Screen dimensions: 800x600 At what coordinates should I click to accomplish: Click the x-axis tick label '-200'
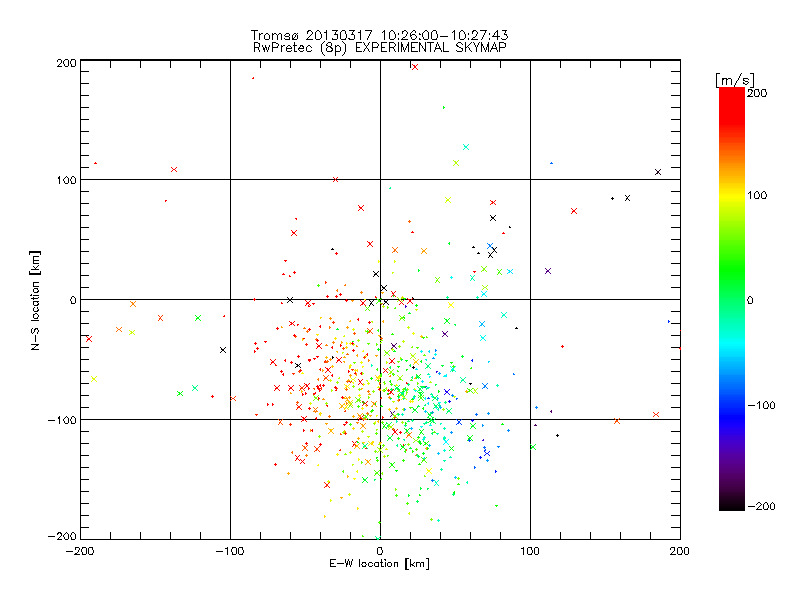(80, 551)
